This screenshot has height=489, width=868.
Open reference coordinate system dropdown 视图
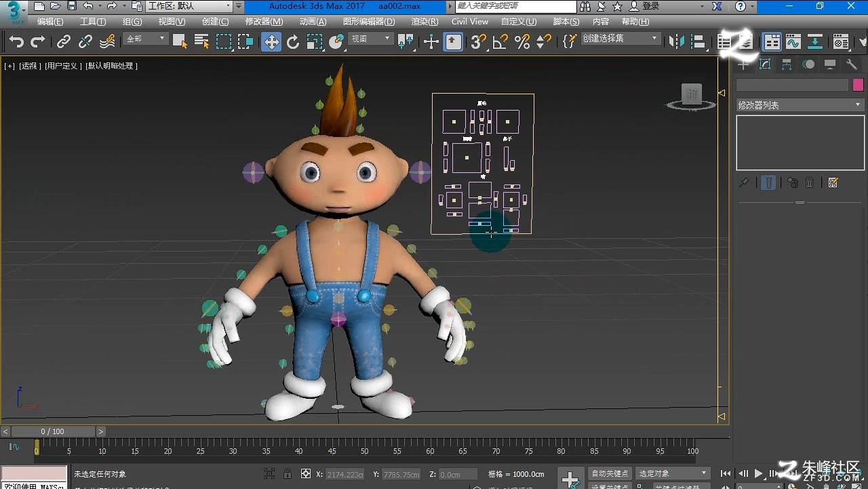[x=370, y=39]
